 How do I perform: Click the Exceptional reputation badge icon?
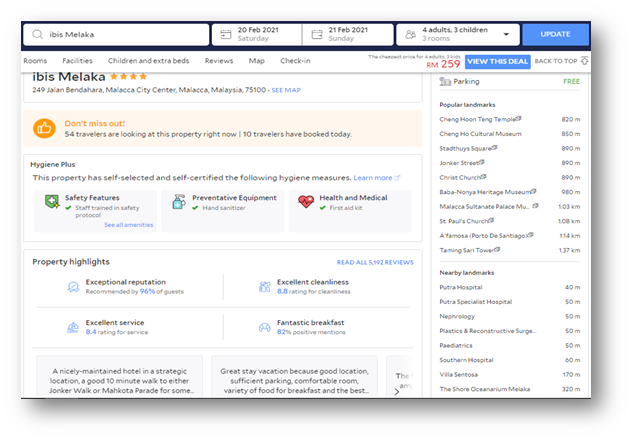click(x=73, y=287)
